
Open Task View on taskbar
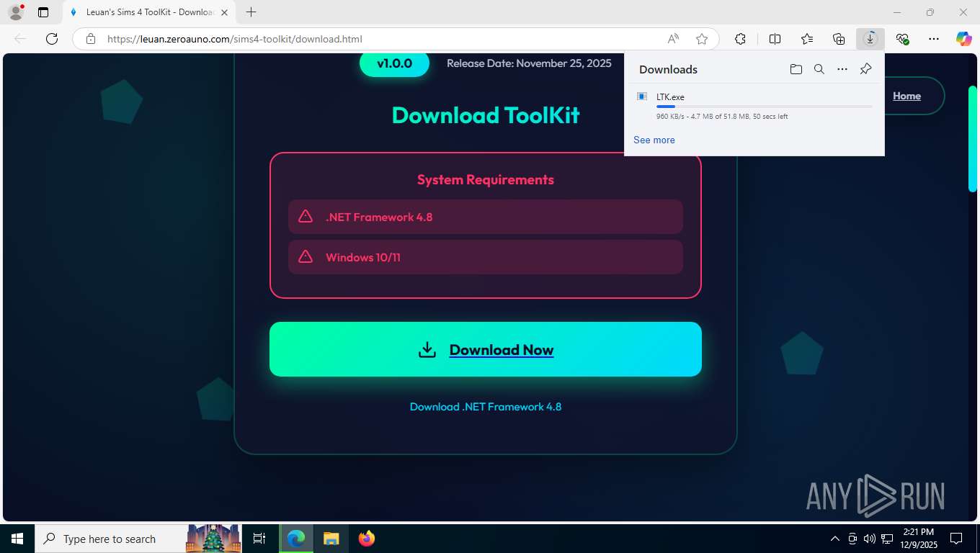coord(259,539)
